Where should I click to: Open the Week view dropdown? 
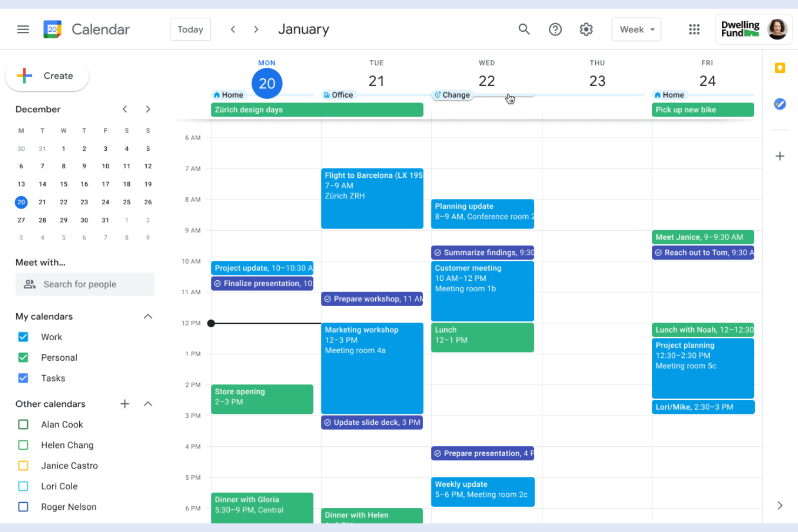tap(636, 29)
